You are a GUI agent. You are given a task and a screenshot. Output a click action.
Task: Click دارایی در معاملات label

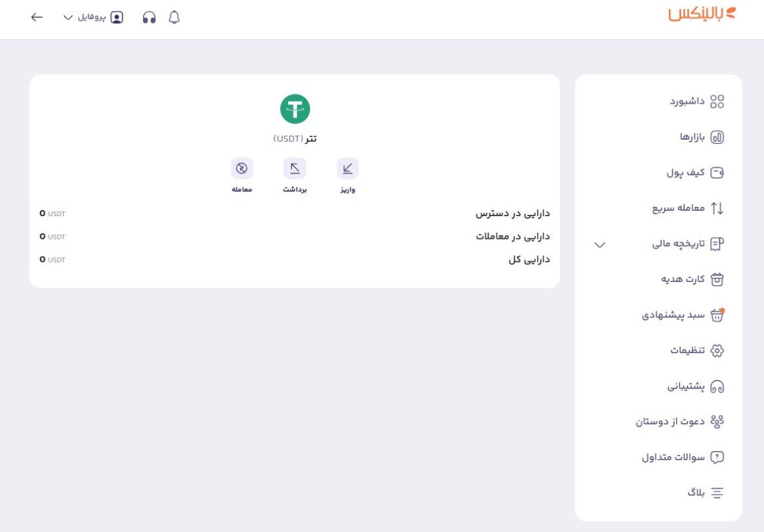512,237
